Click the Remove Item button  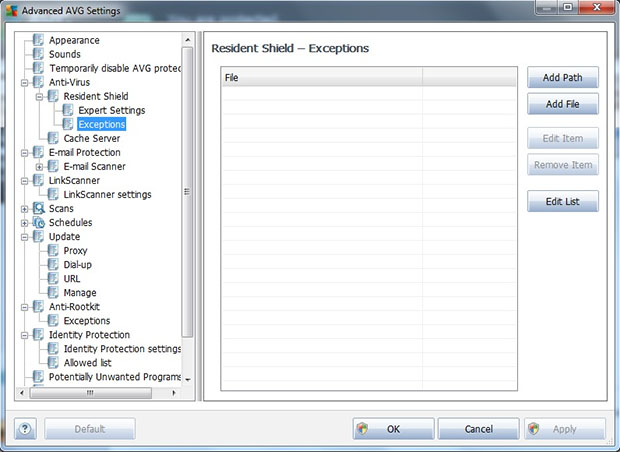(x=563, y=165)
